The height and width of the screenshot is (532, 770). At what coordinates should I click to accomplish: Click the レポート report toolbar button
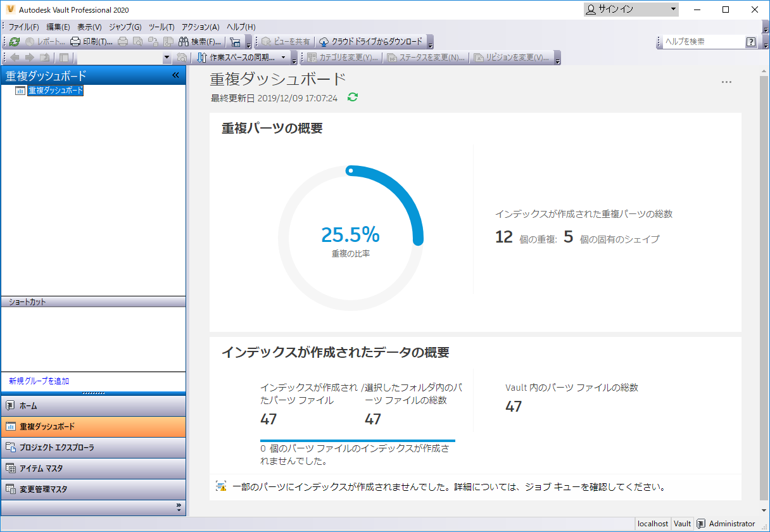pyautogui.click(x=44, y=42)
